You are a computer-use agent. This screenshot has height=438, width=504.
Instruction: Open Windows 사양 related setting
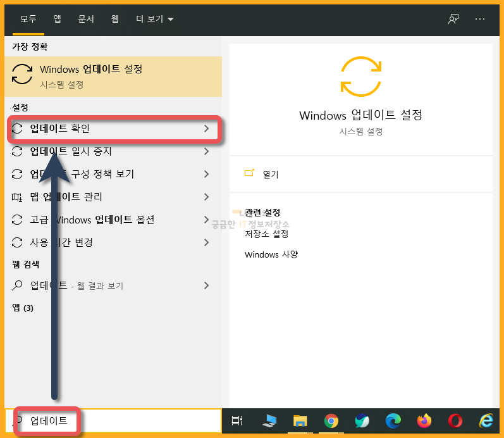click(x=271, y=254)
